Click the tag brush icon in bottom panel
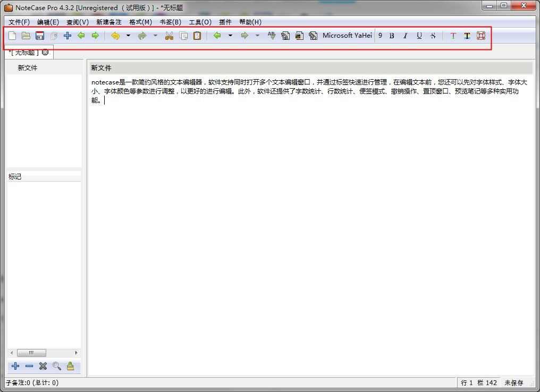Screen dimensions: 540x392 pos(71,366)
